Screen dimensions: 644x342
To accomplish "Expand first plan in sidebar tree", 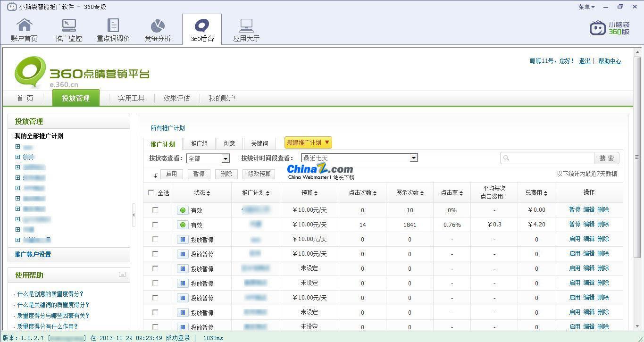I will coord(17,147).
